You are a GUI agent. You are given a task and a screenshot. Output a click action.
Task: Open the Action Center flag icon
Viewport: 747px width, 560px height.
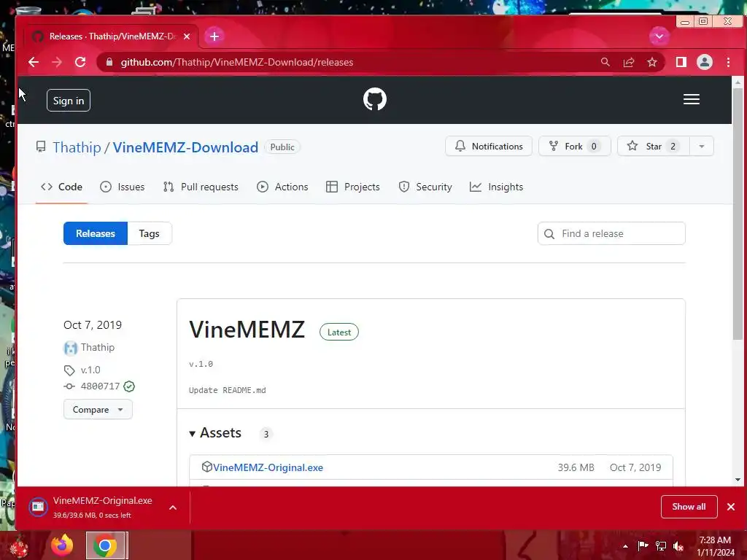tap(643, 546)
